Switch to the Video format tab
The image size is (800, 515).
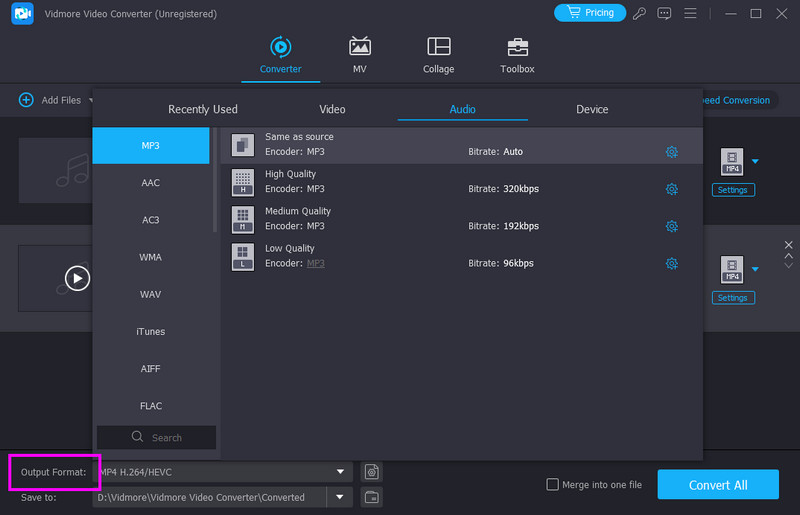point(332,109)
